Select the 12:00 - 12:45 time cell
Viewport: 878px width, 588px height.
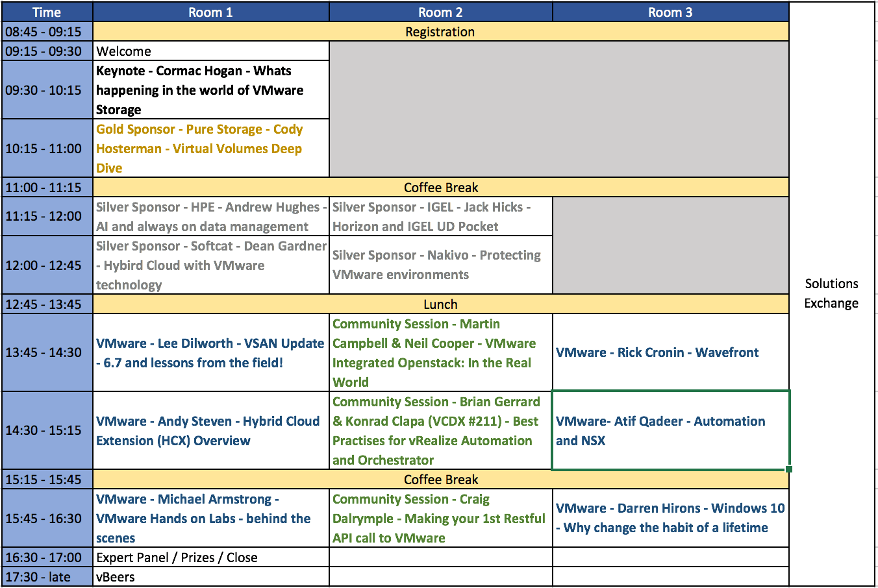click(47, 265)
